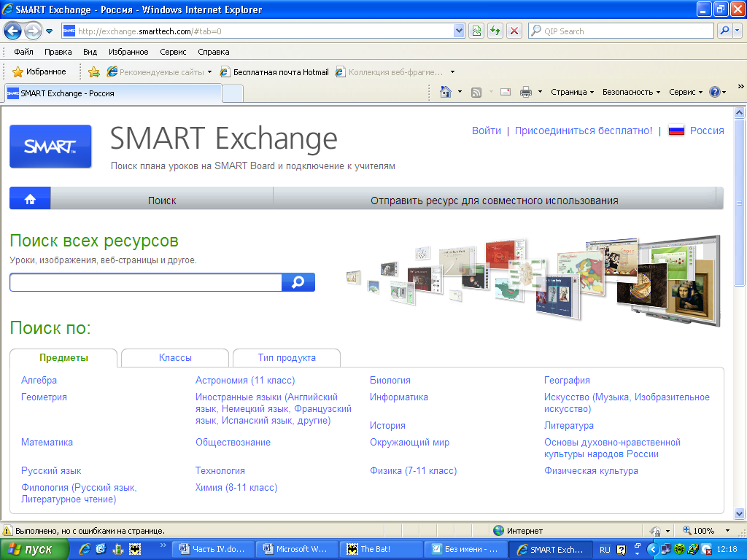The image size is (747, 560).
Task: Refresh the page using the green arrows icon
Action: pos(495,31)
